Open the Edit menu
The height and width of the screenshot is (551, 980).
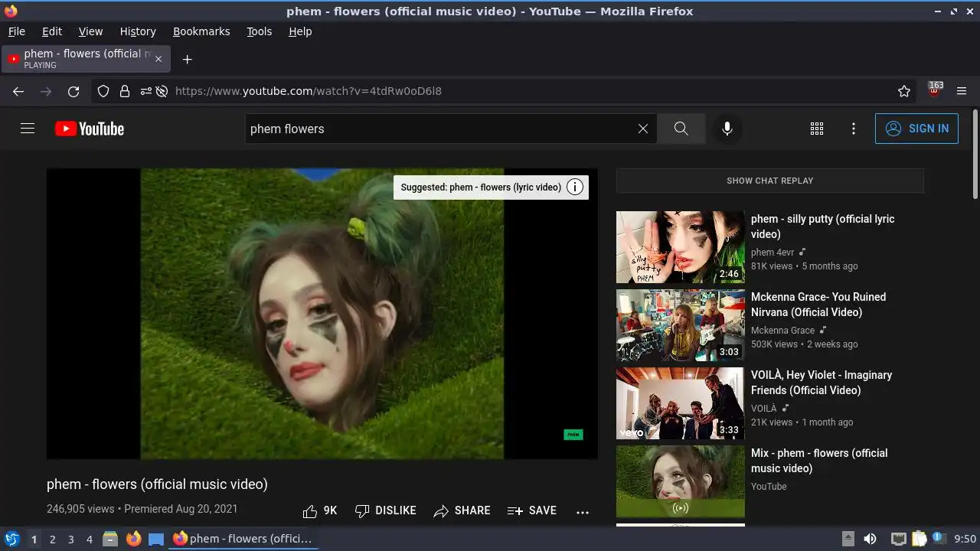point(52,31)
